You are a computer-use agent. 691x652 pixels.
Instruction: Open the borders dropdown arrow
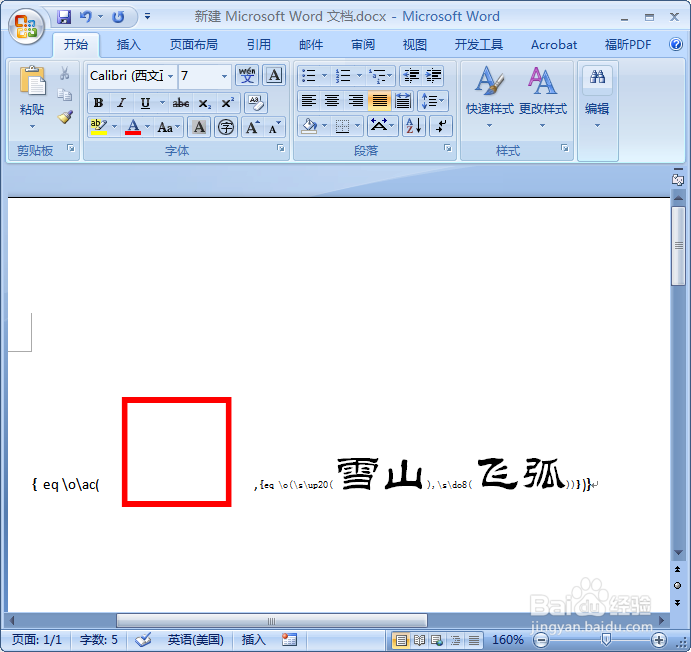point(357,126)
